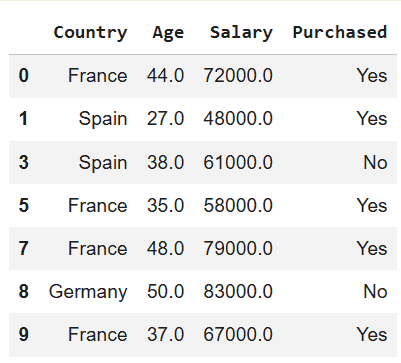This screenshot has height=363, width=401.
Task: Select the Country column header
Action: 90,33
